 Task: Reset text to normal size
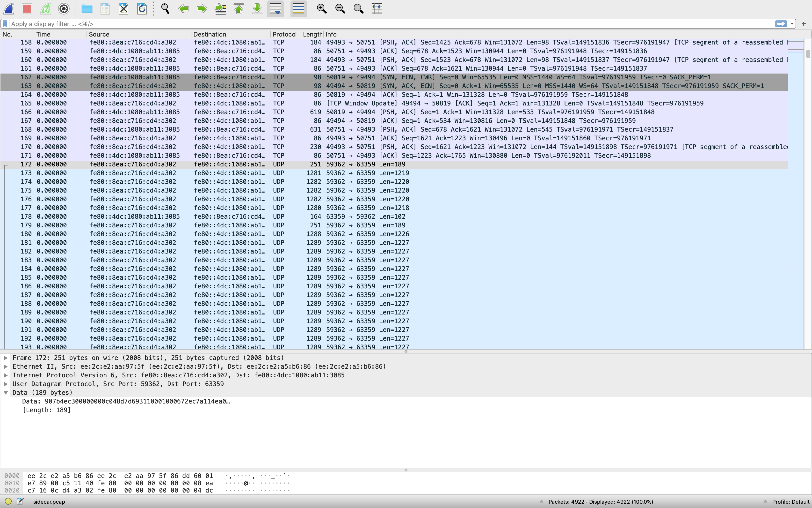coord(359,9)
